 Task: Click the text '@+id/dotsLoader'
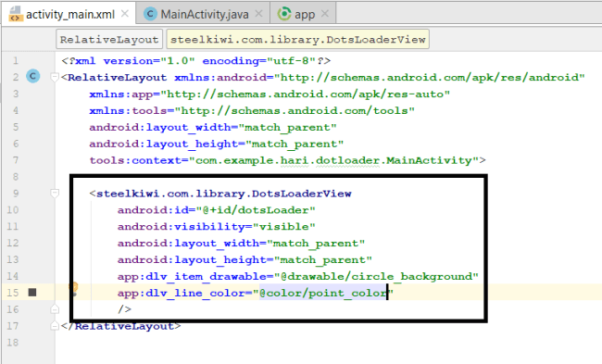click(256, 210)
